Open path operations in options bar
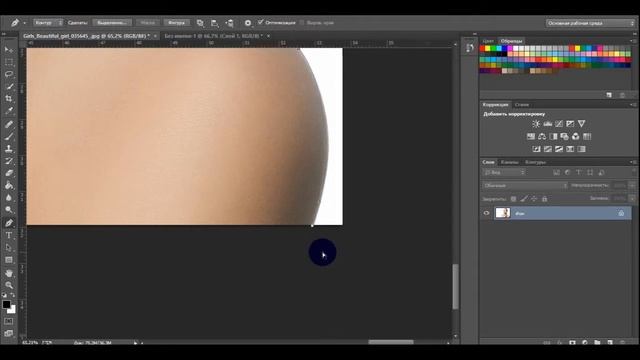This screenshot has height=360, width=640. [200, 23]
